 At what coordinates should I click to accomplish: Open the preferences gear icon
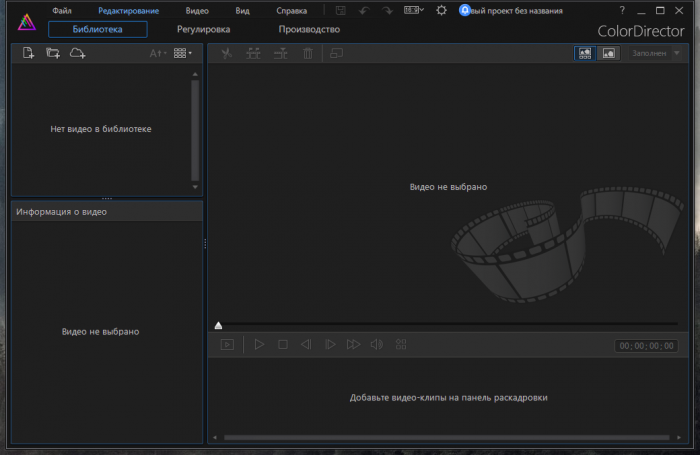441,10
